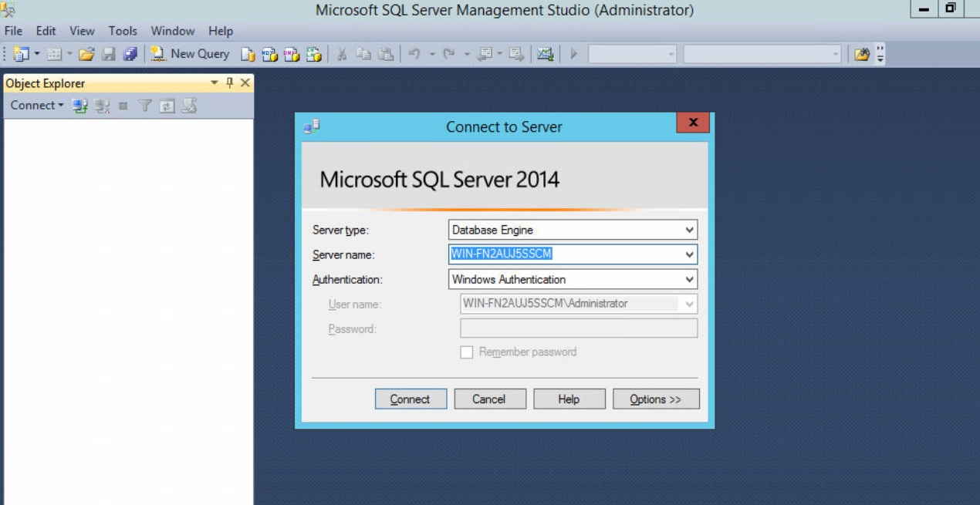Open the Object Explorer window position menu
This screenshot has width=980, height=505.
(x=215, y=83)
